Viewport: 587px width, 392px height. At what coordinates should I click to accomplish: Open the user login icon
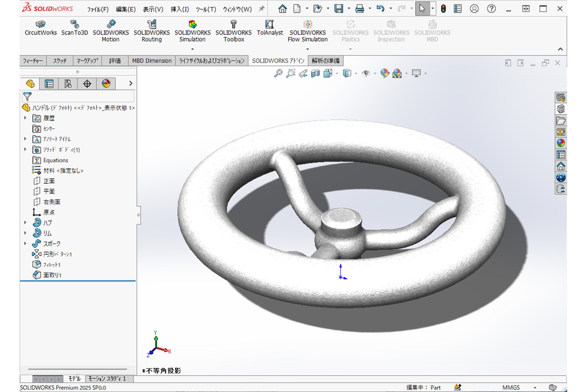tap(474, 9)
